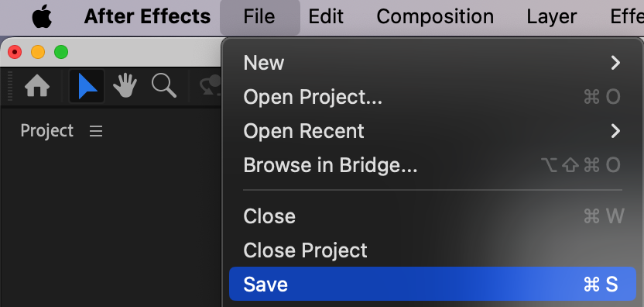This screenshot has width=644, height=307.
Task: Open the Layer menu
Action: (x=552, y=17)
